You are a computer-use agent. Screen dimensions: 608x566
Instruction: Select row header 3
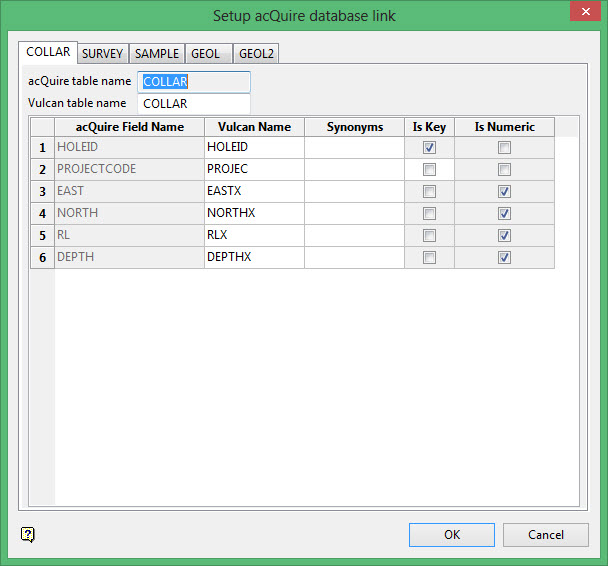click(x=43, y=192)
